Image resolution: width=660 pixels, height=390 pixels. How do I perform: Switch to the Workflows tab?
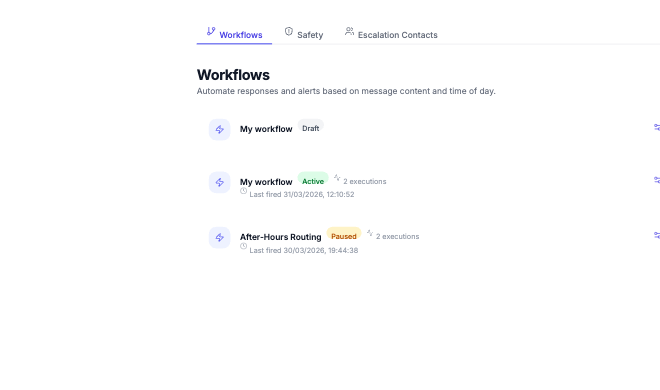click(234, 34)
